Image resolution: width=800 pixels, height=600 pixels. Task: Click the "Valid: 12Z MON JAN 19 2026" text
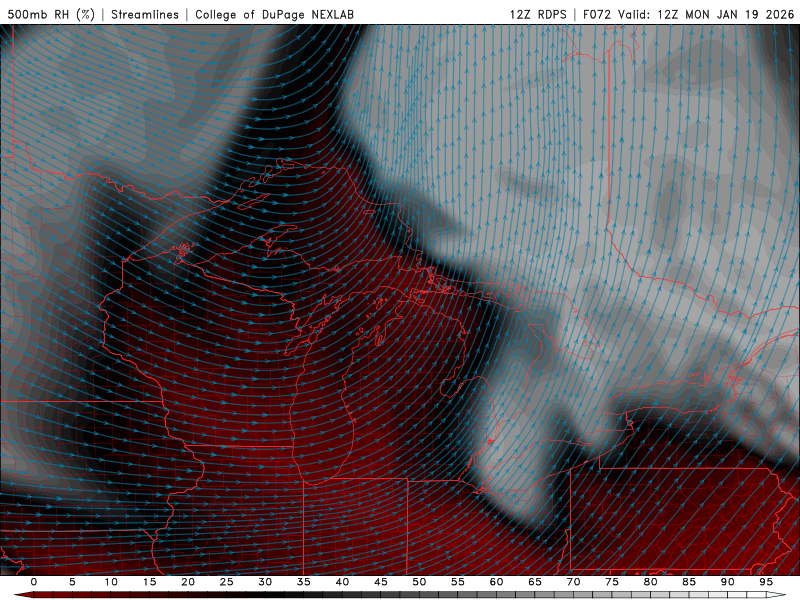(x=706, y=15)
